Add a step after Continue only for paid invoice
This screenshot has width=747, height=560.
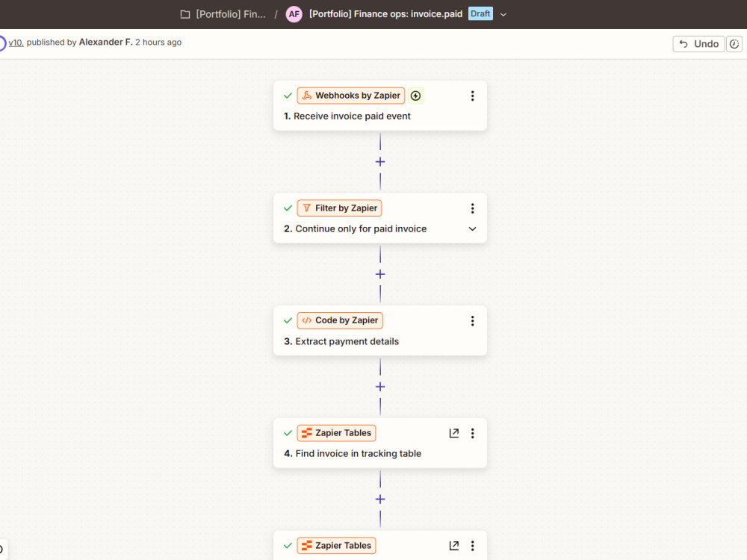pyautogui.click(x=380, y=274)
